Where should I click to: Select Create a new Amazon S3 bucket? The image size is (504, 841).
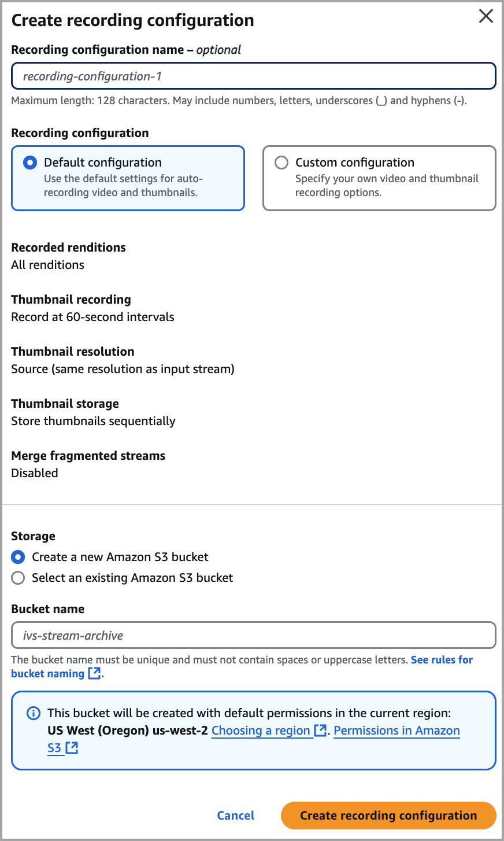pyautogui.click(x=18, y=557)
